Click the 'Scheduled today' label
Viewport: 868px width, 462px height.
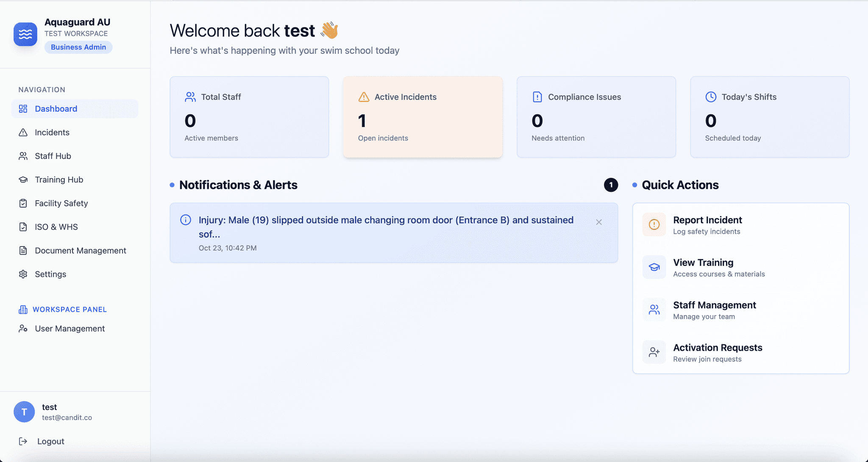(x=733, y=138)
